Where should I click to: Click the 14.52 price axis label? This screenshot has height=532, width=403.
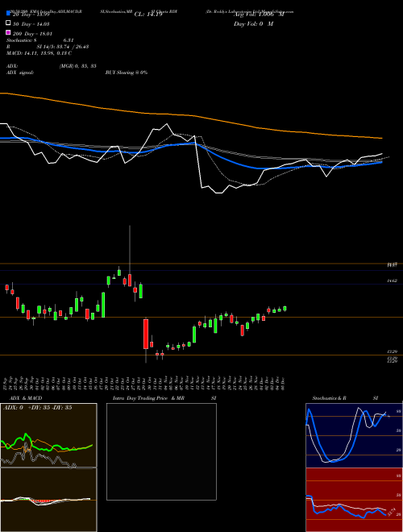pos(393,281)
